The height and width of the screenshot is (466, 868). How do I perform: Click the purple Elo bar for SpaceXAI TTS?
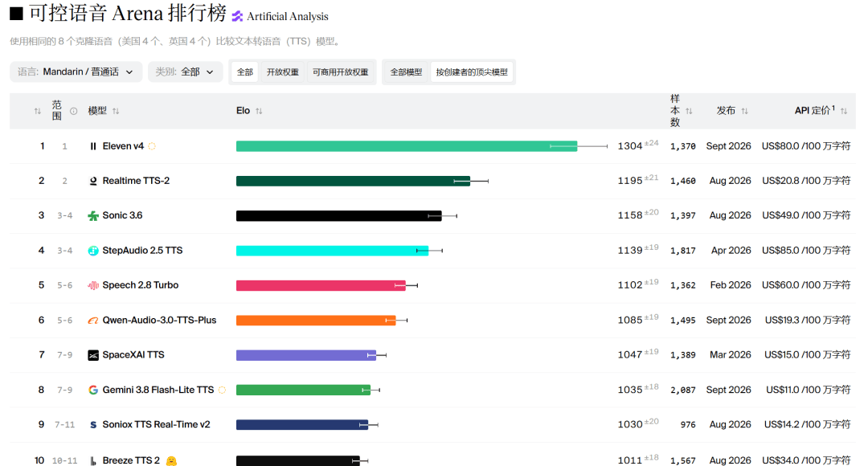[306, 355]
